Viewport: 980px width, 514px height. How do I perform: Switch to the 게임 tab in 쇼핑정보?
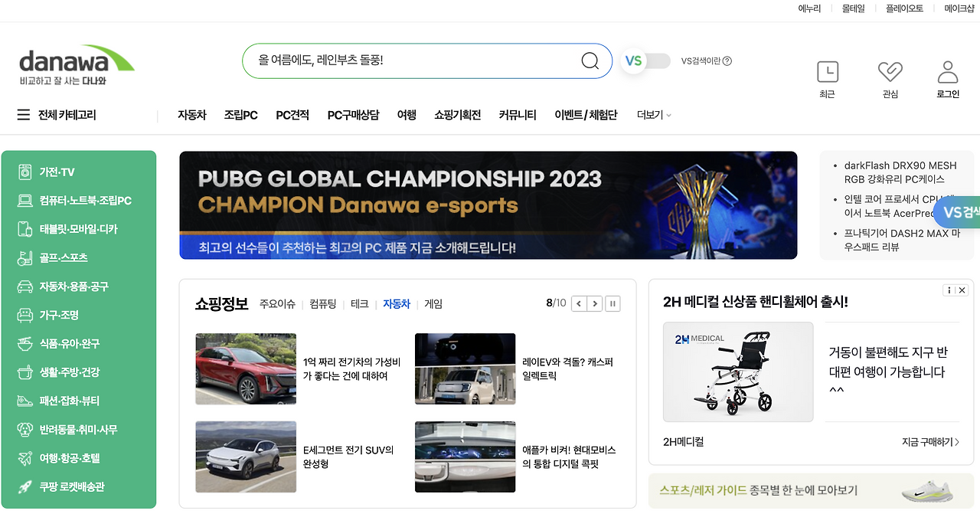(433, 303)
